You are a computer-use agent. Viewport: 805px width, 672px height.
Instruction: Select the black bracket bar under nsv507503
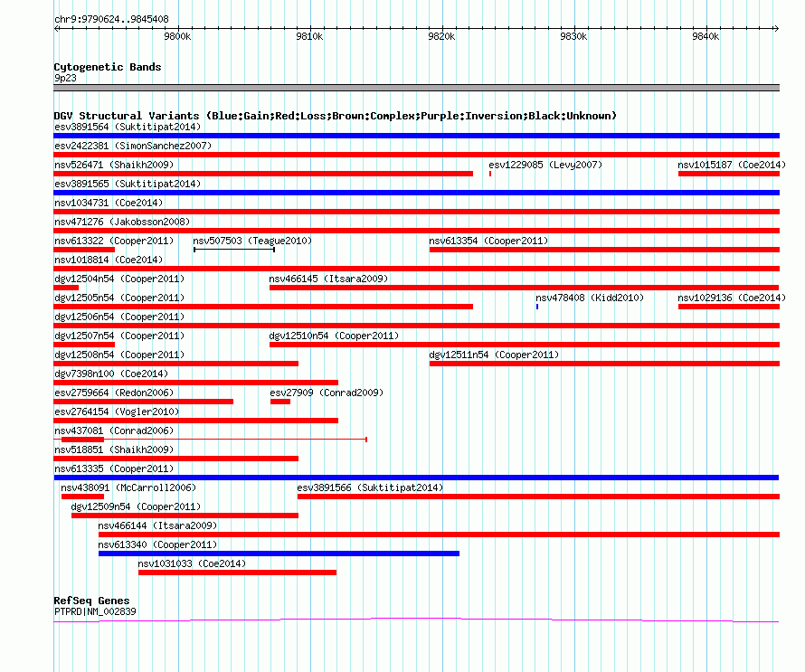234,250
